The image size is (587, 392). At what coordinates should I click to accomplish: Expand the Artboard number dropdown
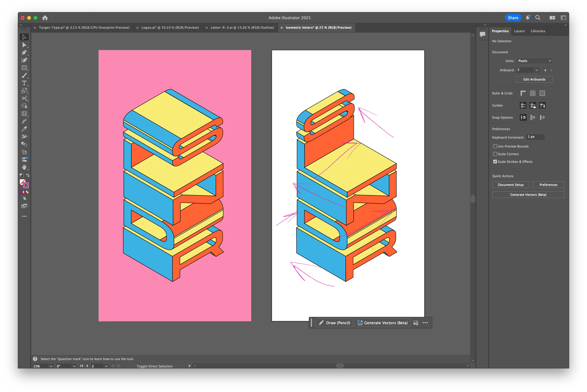536,70
